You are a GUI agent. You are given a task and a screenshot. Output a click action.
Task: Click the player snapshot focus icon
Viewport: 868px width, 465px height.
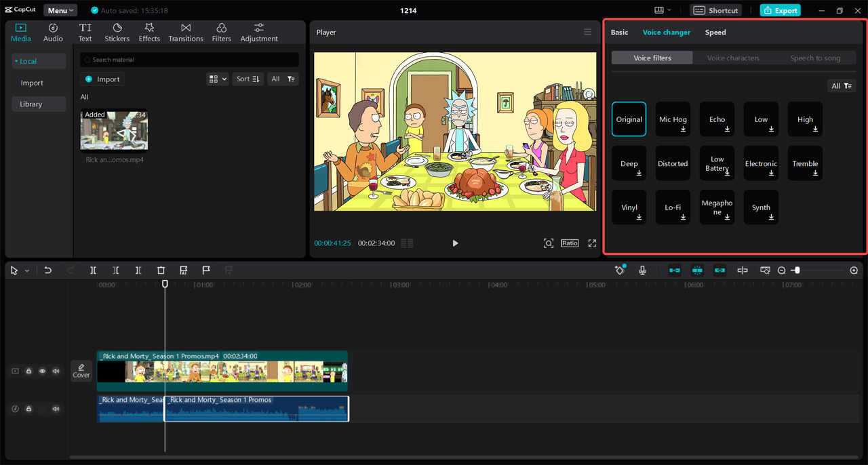click(x=549, y=243)
